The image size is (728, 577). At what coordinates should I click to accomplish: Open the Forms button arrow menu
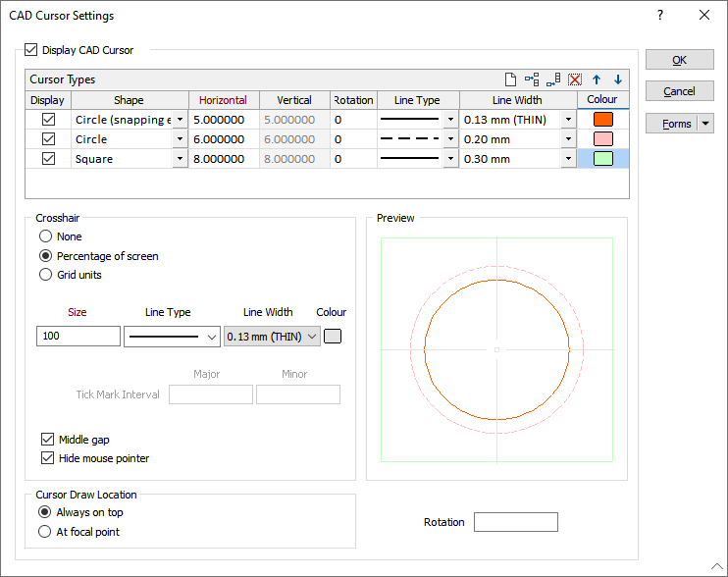(704, 124)
